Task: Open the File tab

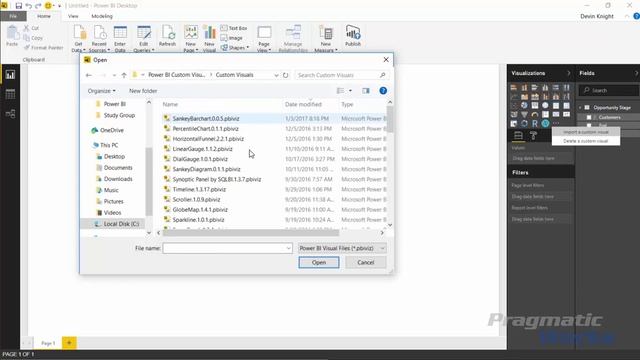Action: pyautogui.click(x=13, y=16)
